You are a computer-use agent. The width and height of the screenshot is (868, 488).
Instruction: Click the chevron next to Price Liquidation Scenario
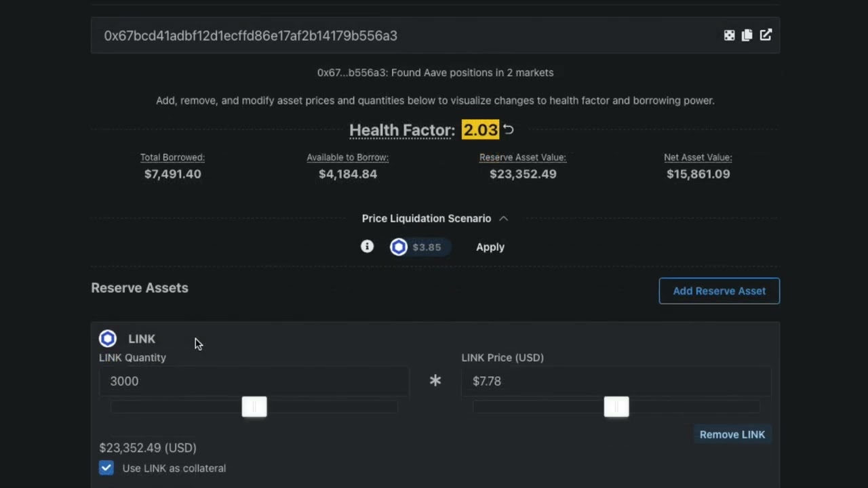point(503,218)
